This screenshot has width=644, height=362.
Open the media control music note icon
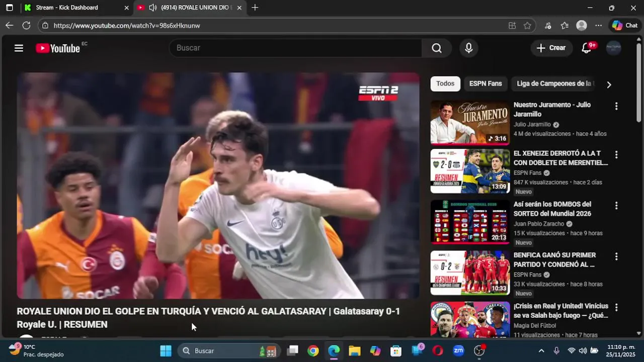pos(548,26)
